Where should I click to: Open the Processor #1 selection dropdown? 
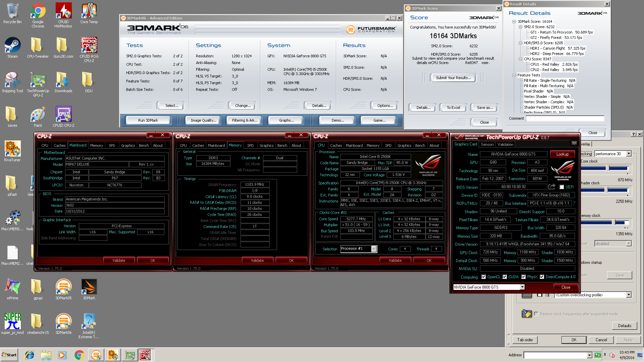[374, 249]
